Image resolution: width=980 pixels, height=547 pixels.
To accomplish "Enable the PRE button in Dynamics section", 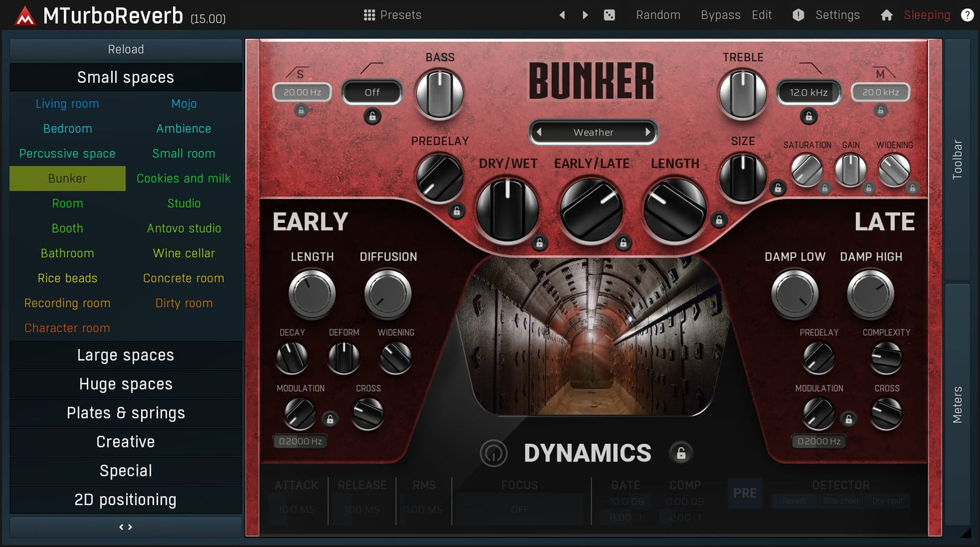I will [744, 493].
